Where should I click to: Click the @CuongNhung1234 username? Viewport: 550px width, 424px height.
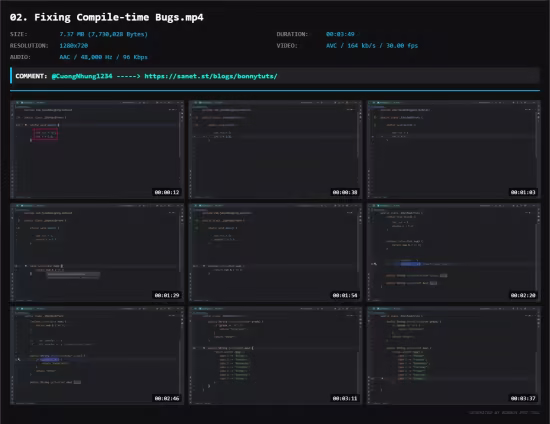pyautogui.click(x=82, y=76)
